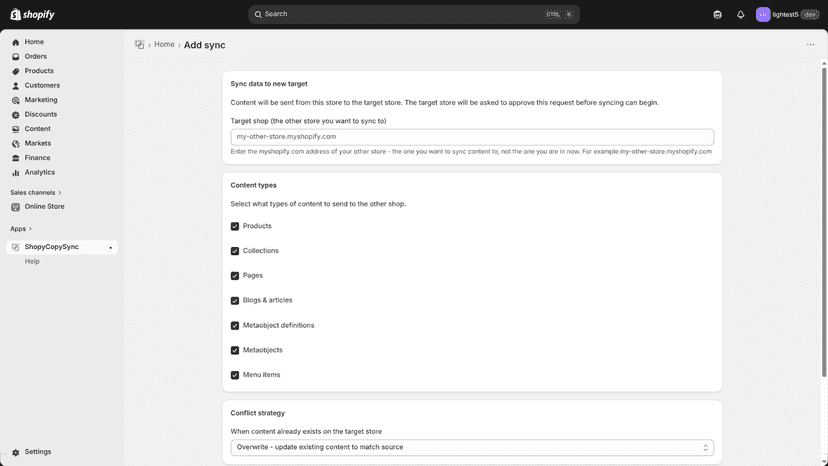Uncheck the Metaobjects checkbox
828x466 pixels.
pyautogui.click(x=235, y=350)
